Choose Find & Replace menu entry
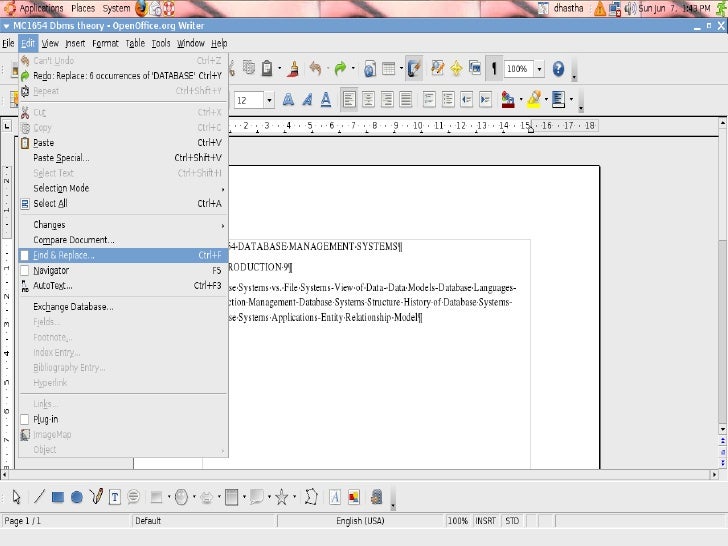The image size is (728, 546). pos(123,255)
